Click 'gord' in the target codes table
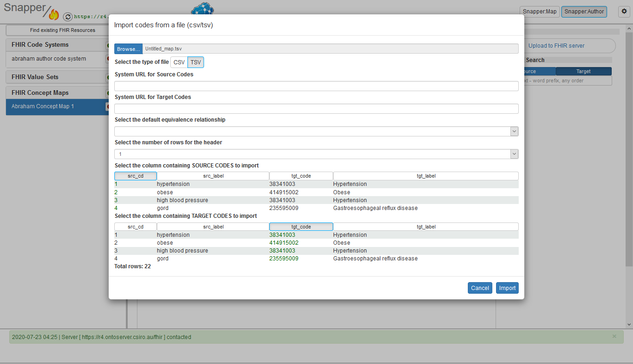The width and height of the screenshot is (633, 364). point(162,259)
